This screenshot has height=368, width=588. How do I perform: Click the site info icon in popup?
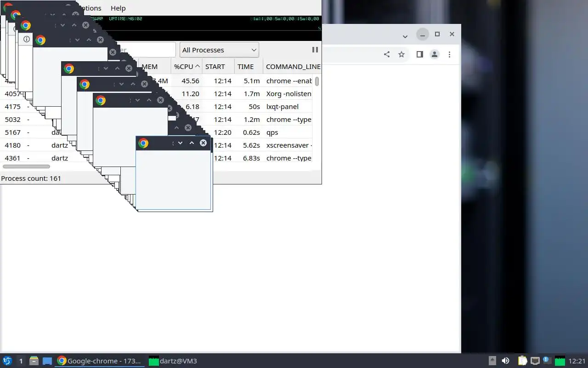[27, 39]
